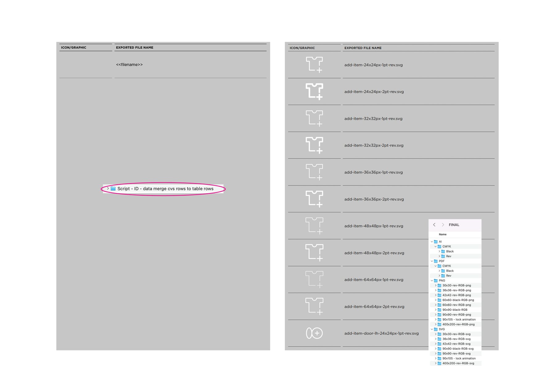Click the Script data merge folder icon

pyautogui.click(x=113, y=188)
